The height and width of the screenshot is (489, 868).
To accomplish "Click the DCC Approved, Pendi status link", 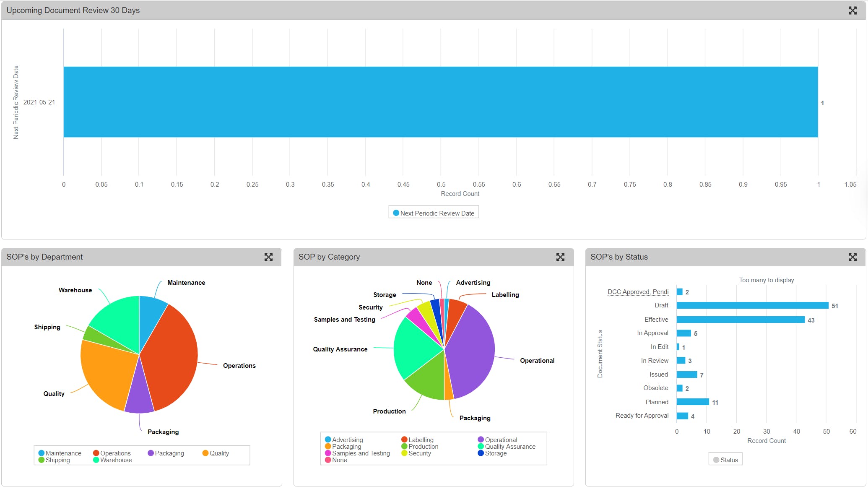I will point(638,292).
